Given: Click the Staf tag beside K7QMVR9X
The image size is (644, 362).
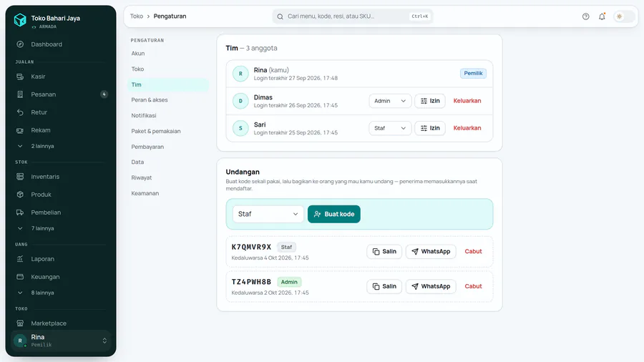Looking at the screenshot, I should pos(286,247).
